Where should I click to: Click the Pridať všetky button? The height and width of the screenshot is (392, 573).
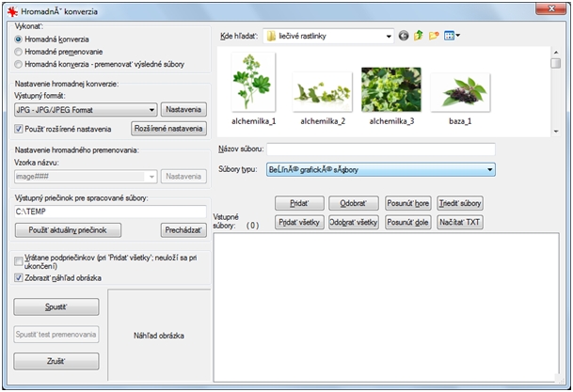[x=299, y=222]
